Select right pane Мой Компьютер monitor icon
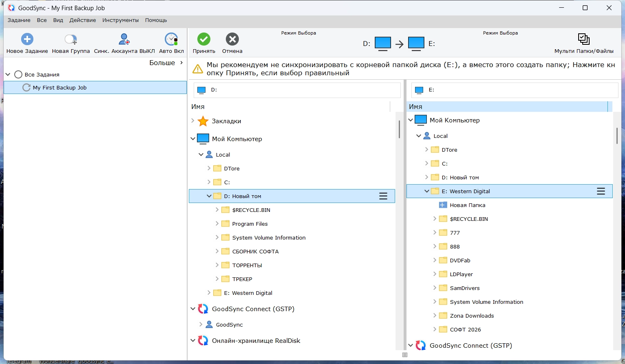Viewport: 625px width, 364px height. click(x=421, y=120)
